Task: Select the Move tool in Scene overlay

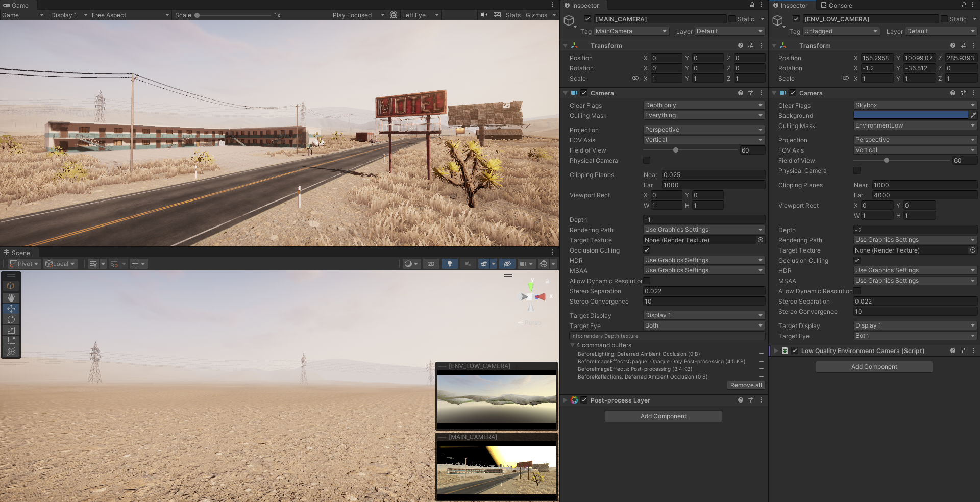Action: [11, 308]
